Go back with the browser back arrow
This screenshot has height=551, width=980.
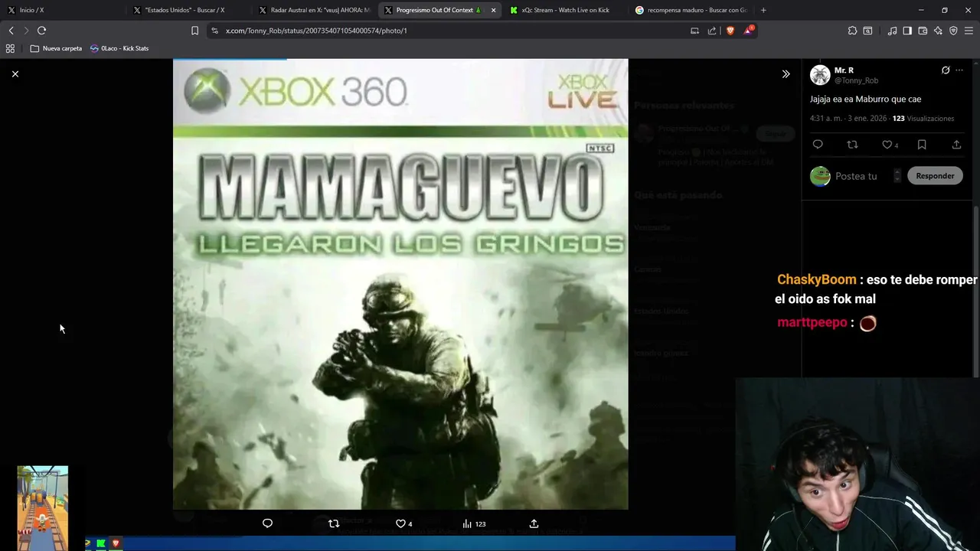pyautogui.click(x=11, y=31)
